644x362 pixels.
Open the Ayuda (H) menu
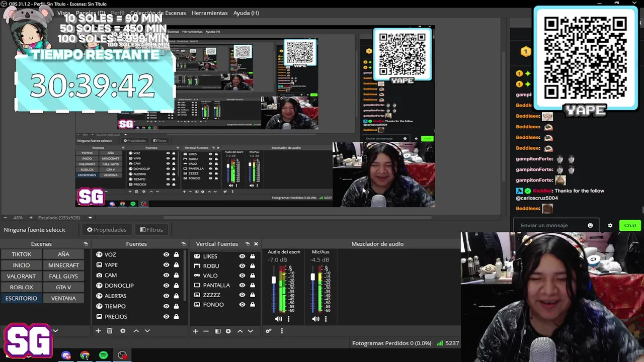pos(246,13)
